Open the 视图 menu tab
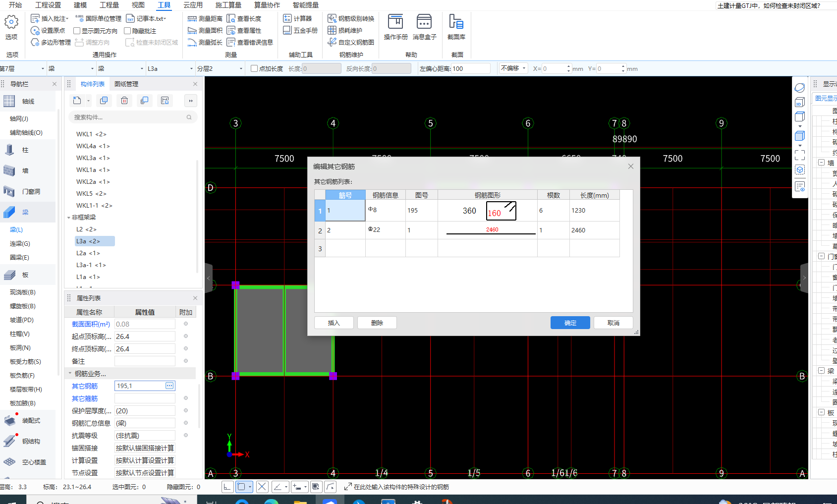 point(138,5)
